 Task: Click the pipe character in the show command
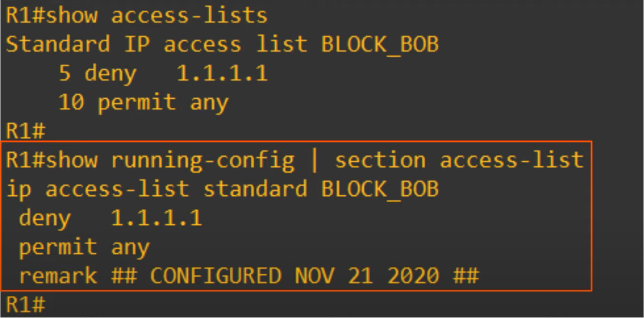[314, 160]
